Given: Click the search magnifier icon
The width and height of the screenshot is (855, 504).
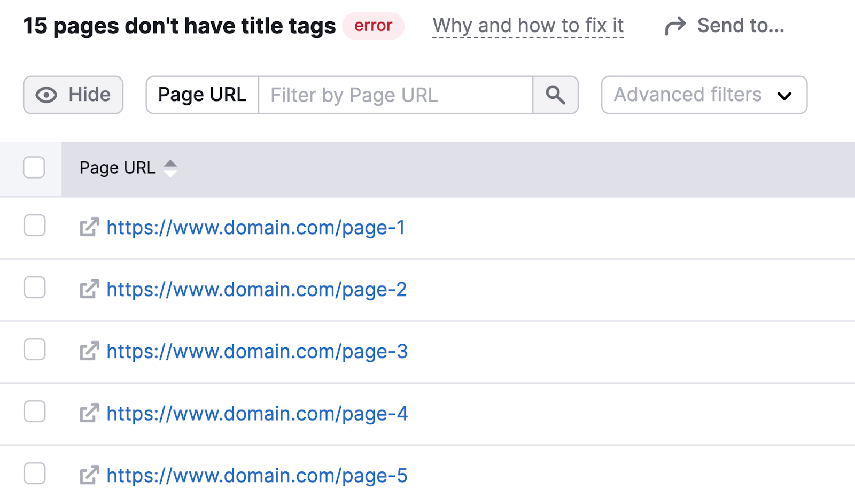Looking at the screenshot, I should tap(555, 95).
